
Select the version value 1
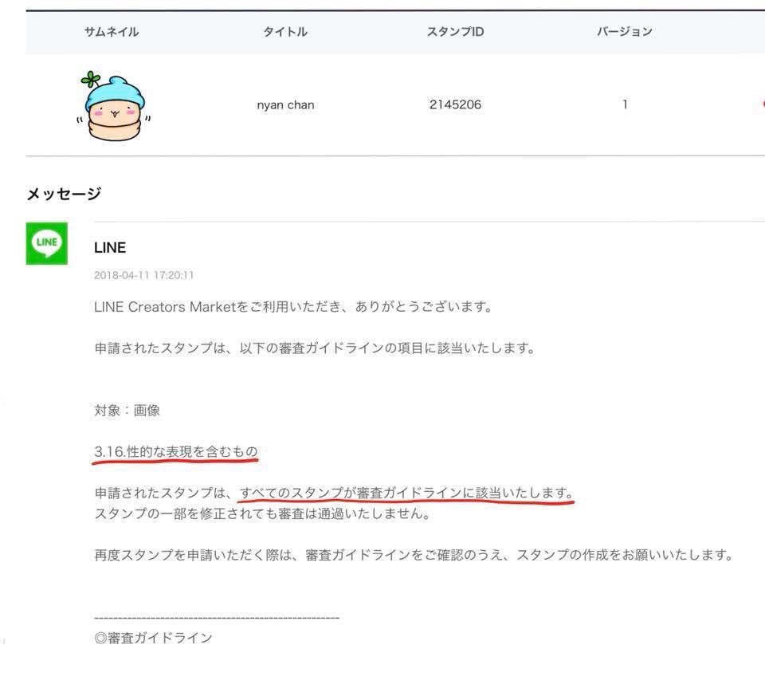click(625, 104)
